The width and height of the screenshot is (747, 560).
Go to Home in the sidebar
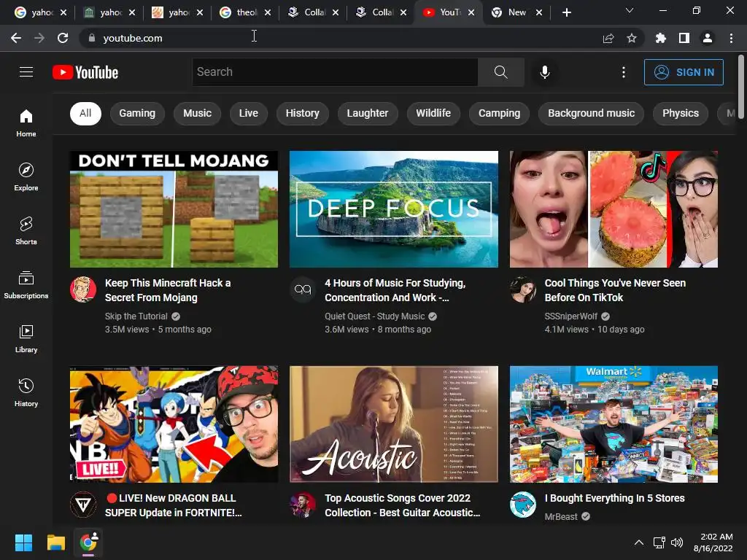[26, 122]
